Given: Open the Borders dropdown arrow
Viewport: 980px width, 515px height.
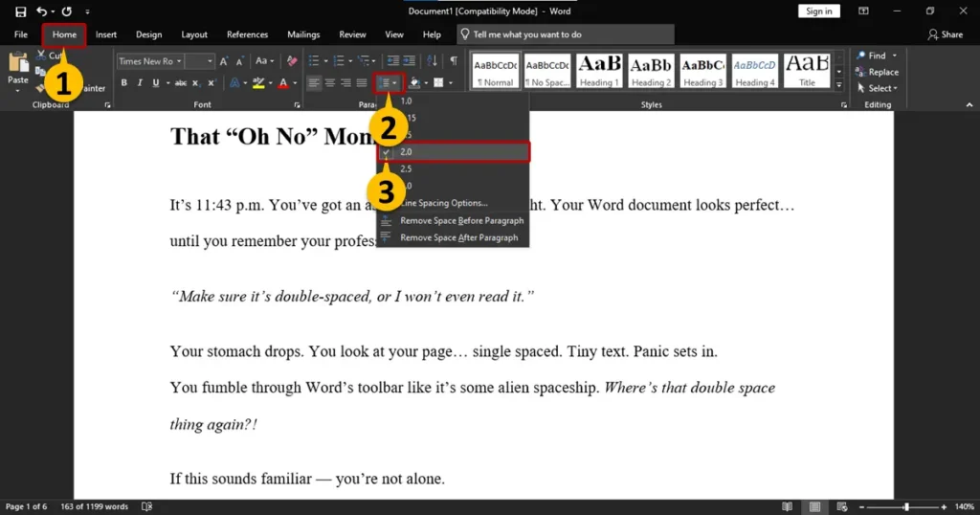Looking at the screenshot, I should click(451, 82).
